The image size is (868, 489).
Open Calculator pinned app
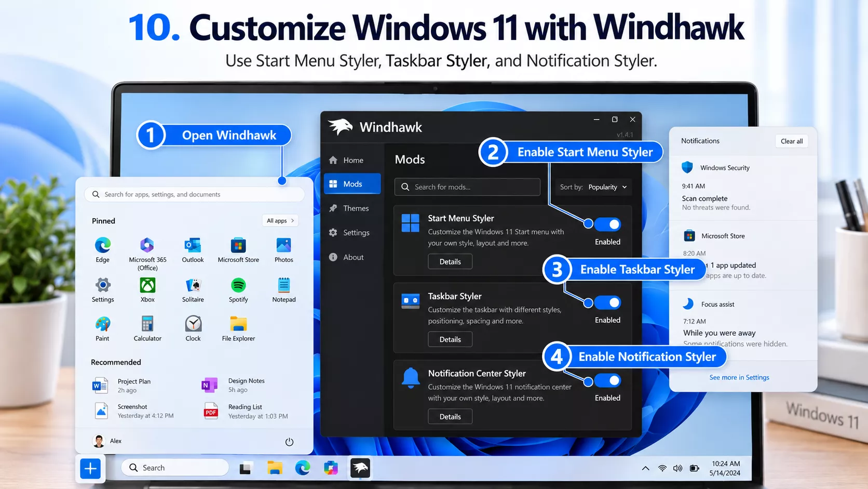coord(147,329)
